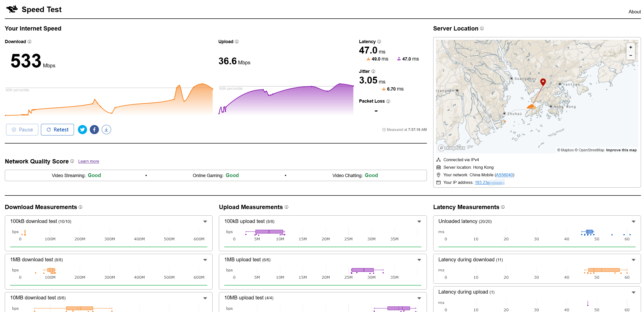The height and width of the screenshot is (312, 644).
Task: Click the Speed Test logo
Action: 12,9
